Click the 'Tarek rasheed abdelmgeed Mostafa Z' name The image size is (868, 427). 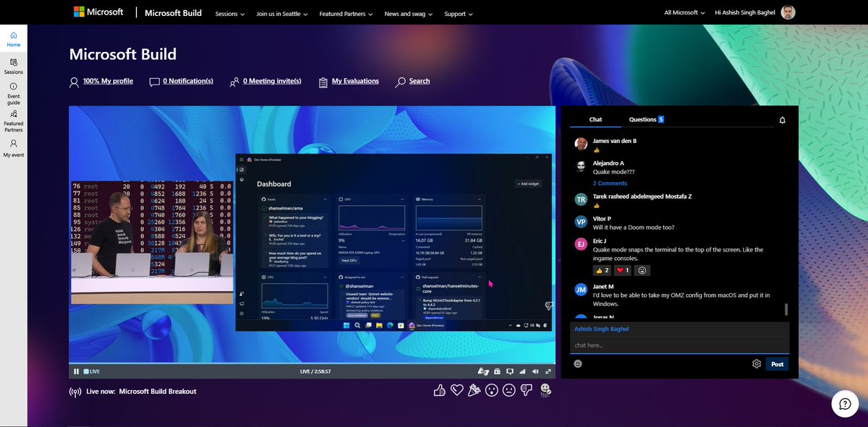point(642,196)
